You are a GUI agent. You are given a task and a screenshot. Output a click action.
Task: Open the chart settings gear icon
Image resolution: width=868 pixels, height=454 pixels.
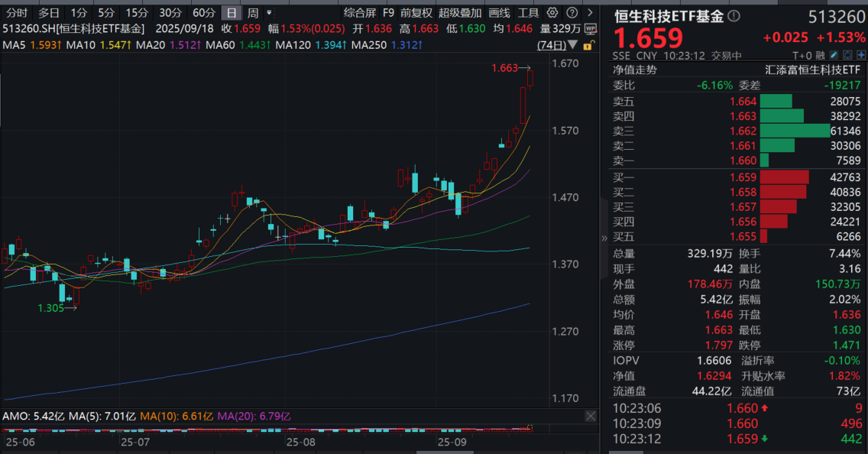[552, 12]
